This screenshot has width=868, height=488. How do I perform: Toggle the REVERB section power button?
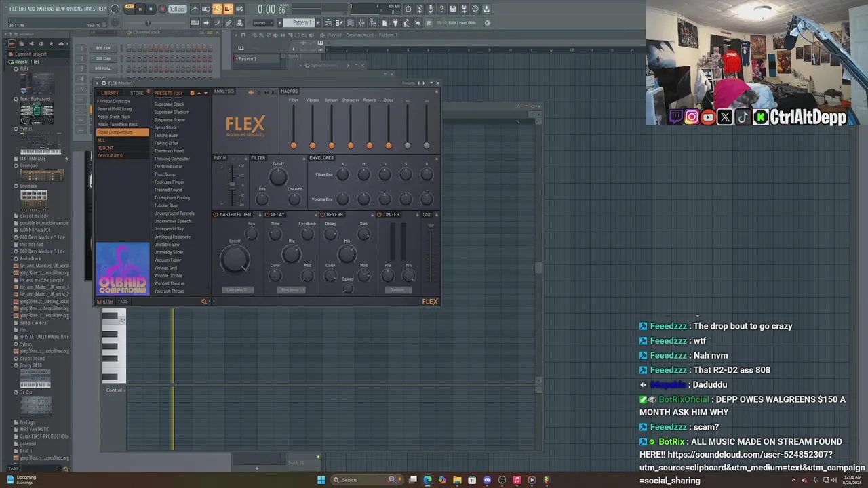323,215
